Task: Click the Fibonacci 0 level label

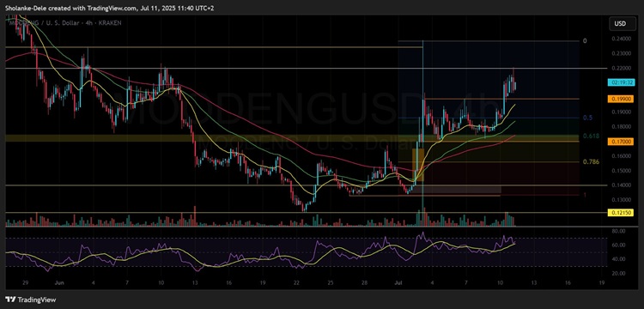Action: click(586, 41)
